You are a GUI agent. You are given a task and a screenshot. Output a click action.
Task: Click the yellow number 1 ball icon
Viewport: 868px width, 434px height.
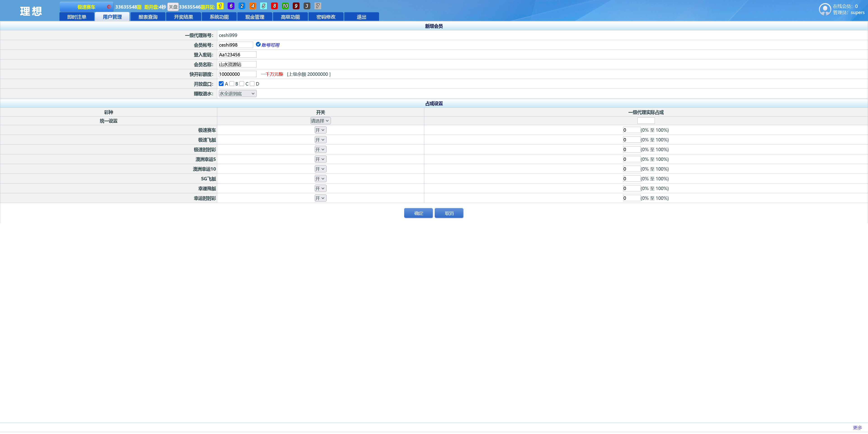pos(220,6)
